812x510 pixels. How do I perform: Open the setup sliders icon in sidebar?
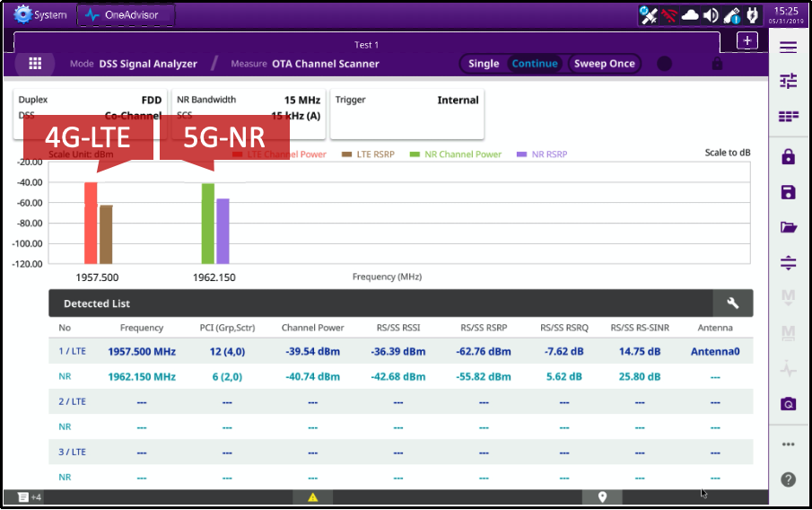(x=788, y=81)
